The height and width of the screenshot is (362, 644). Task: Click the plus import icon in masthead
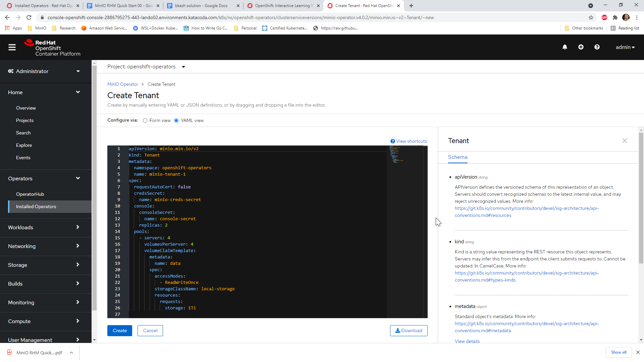(x=581, y=47)
